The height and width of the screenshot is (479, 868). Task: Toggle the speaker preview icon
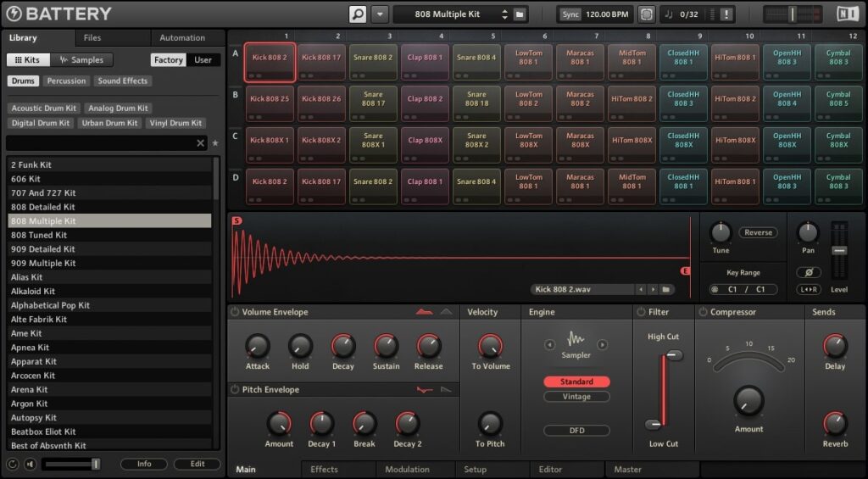click(x=31, y=464)
